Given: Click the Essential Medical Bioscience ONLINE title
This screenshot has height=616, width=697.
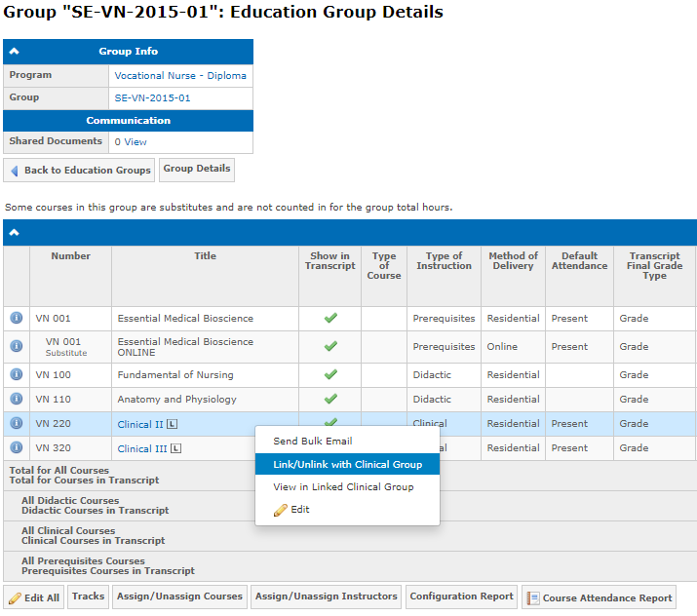Looking at the screenshot, I should pos(185,347).
